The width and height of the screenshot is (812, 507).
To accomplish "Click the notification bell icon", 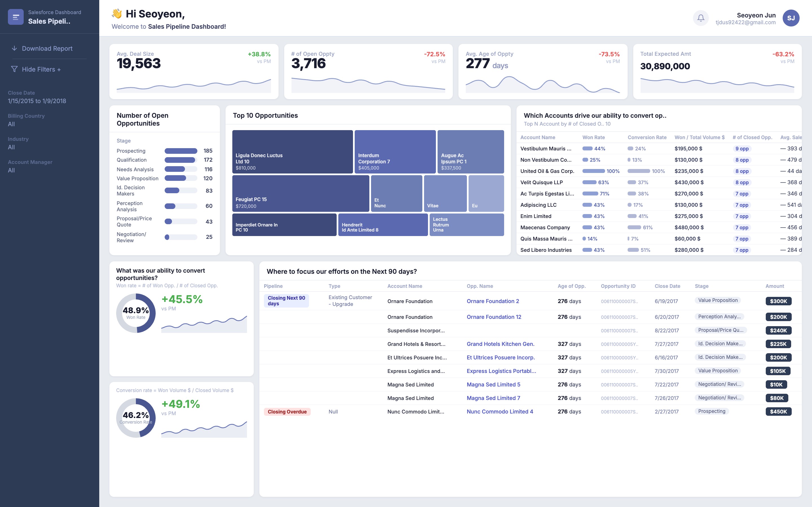I will click(701, 18).
